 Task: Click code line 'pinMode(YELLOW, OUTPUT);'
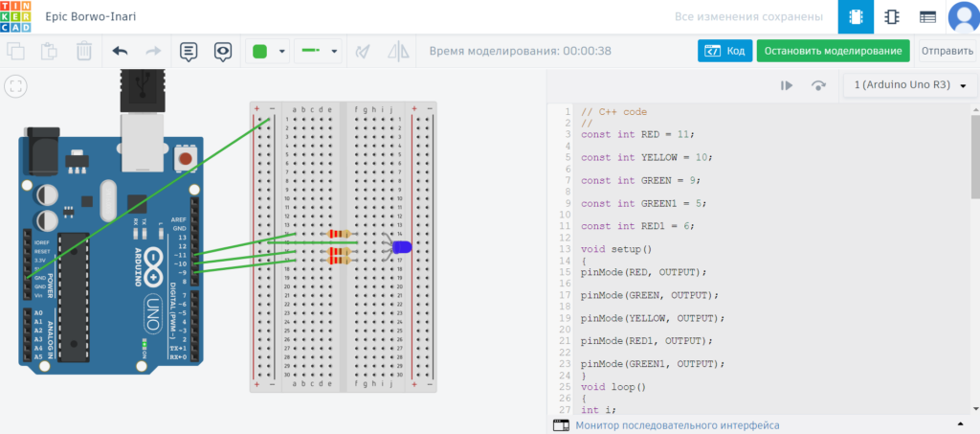(x=653, y=318)
